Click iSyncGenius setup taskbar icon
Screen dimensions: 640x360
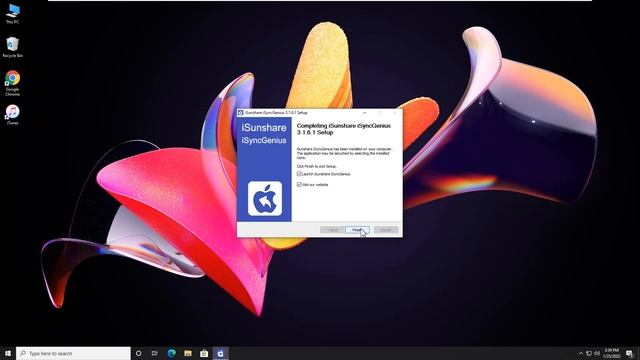point(220,353)
